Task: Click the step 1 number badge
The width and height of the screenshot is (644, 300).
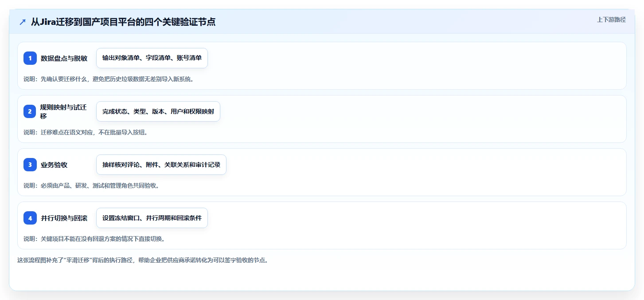Action: (x=30, y=58)
